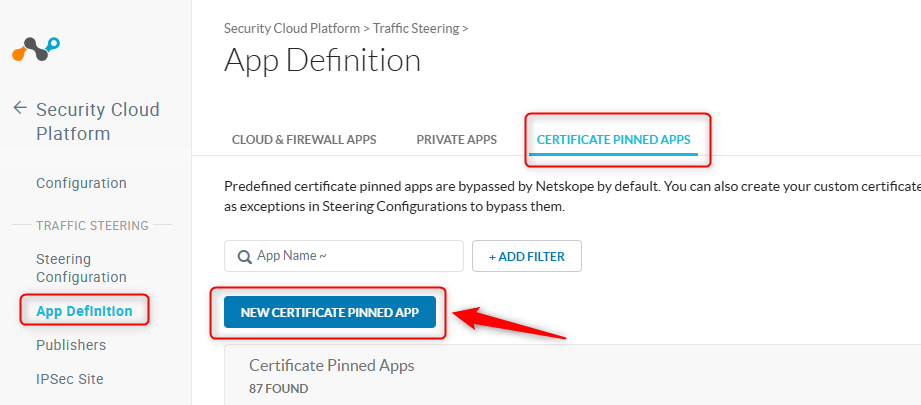Open IPSec Site in the sidebar

pos(70,379)
